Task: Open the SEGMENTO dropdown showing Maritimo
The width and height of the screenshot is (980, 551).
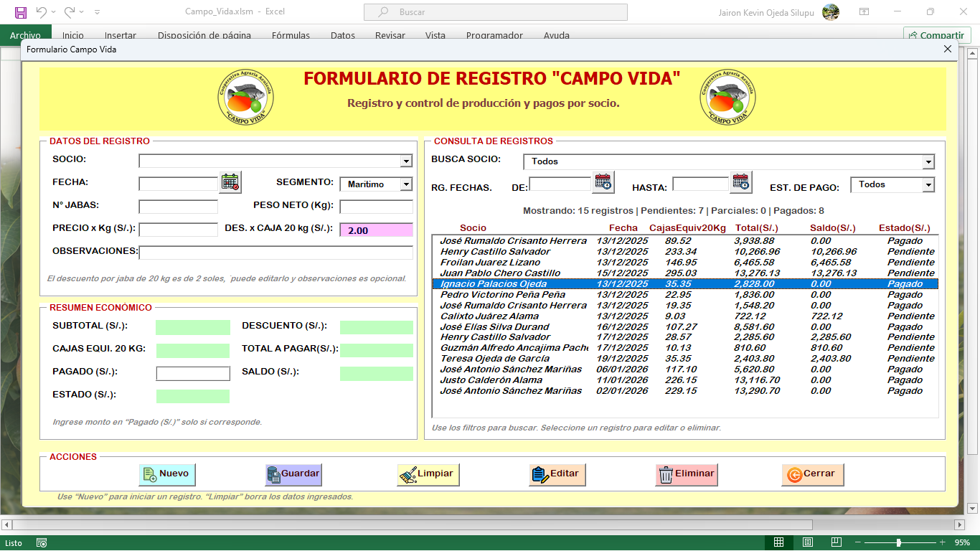Action: (407, 184)
